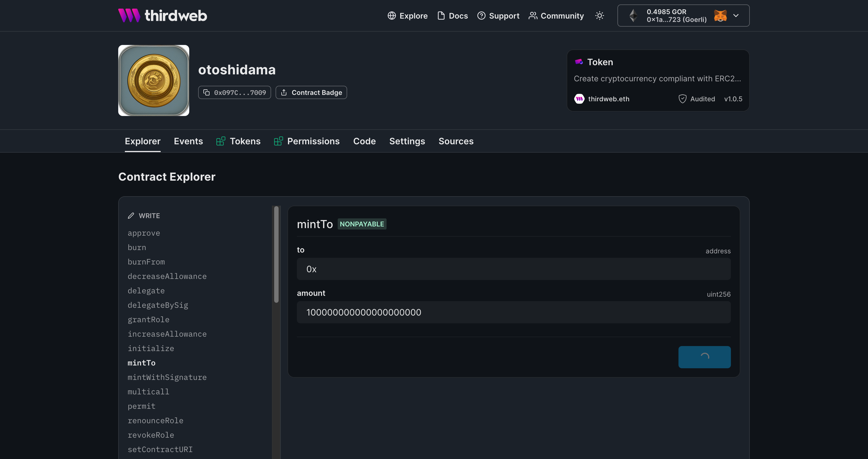Click the Contract Badge button
Image resolution: width=868 pixels, height=459 pixels.
point(311,92)
